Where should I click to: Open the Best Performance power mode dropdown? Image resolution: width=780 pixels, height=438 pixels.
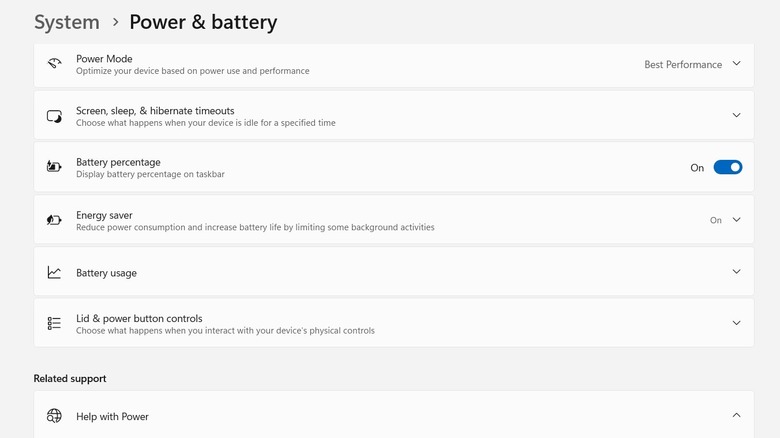692,64
